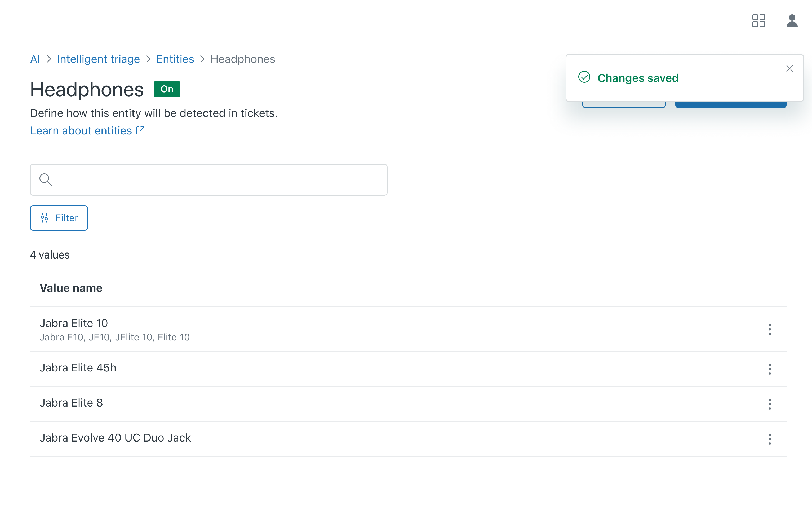Open the user profile avatar

click(792, 21)
